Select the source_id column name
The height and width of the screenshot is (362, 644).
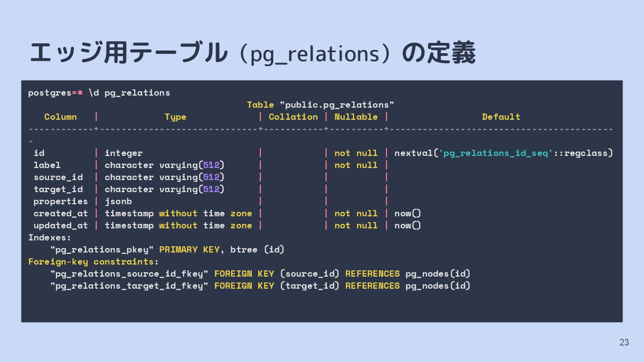58,177
